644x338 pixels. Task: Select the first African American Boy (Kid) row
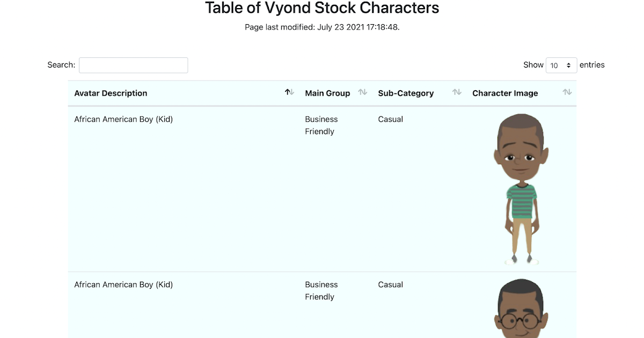pos(123,119)
